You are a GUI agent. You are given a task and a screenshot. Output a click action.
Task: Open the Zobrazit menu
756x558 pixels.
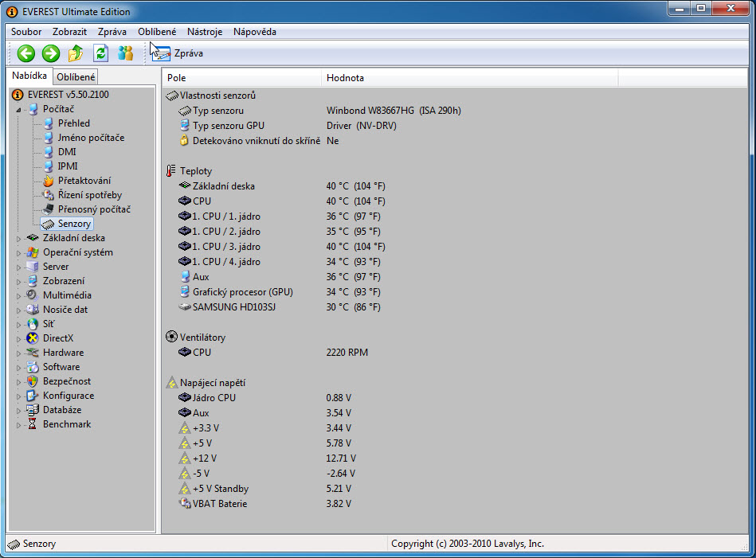69,32
